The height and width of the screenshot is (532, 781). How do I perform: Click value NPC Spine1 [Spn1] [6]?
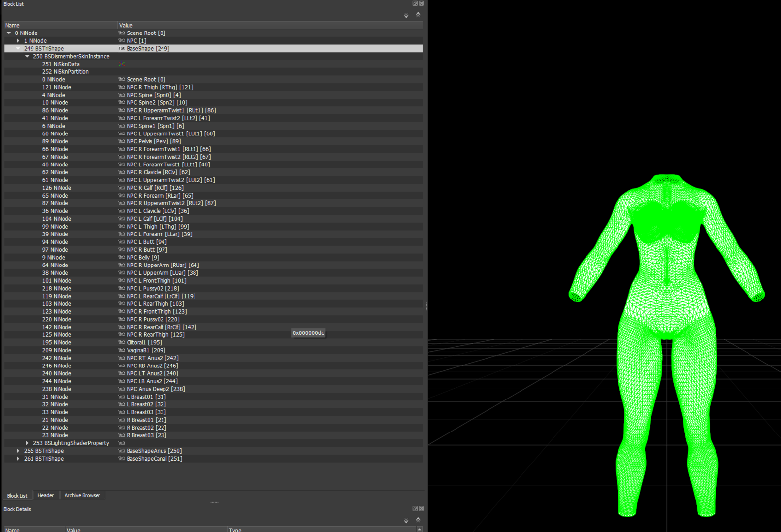click(x=155, y=126)
